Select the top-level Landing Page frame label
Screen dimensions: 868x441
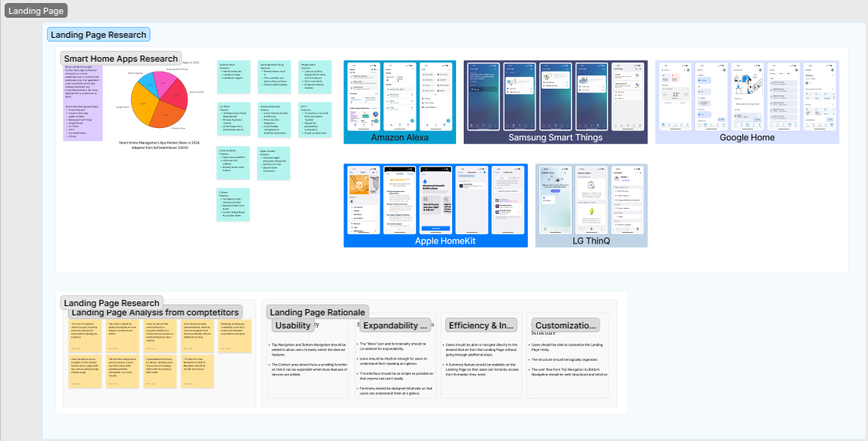tap(36, 11)
